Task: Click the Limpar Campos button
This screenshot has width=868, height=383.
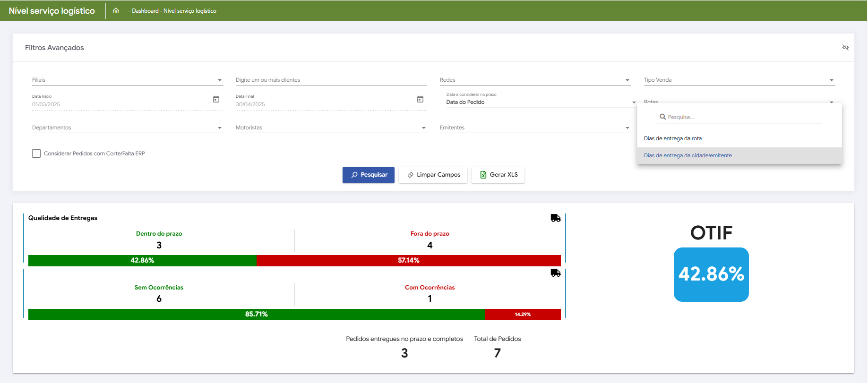Action: (433, 175)
